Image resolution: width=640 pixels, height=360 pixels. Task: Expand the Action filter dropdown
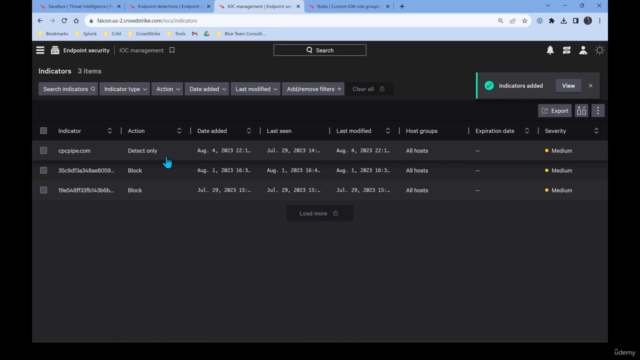(x=167, y=89)
